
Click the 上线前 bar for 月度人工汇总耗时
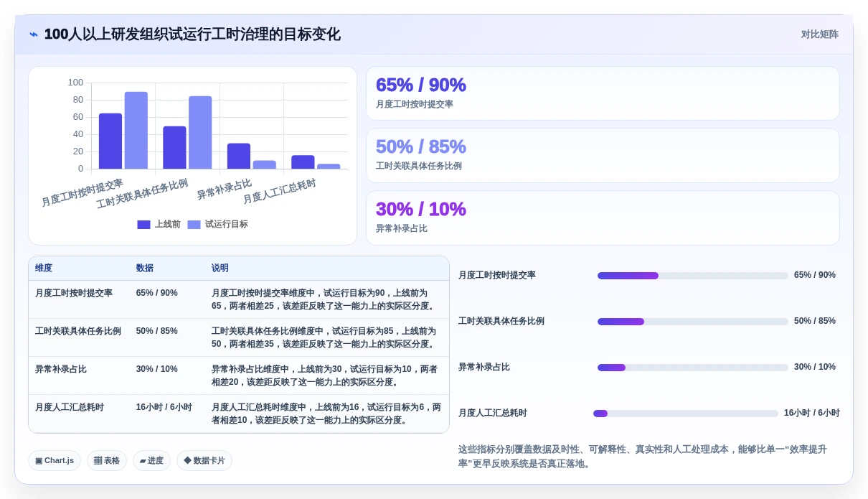(x=303, y=162)
